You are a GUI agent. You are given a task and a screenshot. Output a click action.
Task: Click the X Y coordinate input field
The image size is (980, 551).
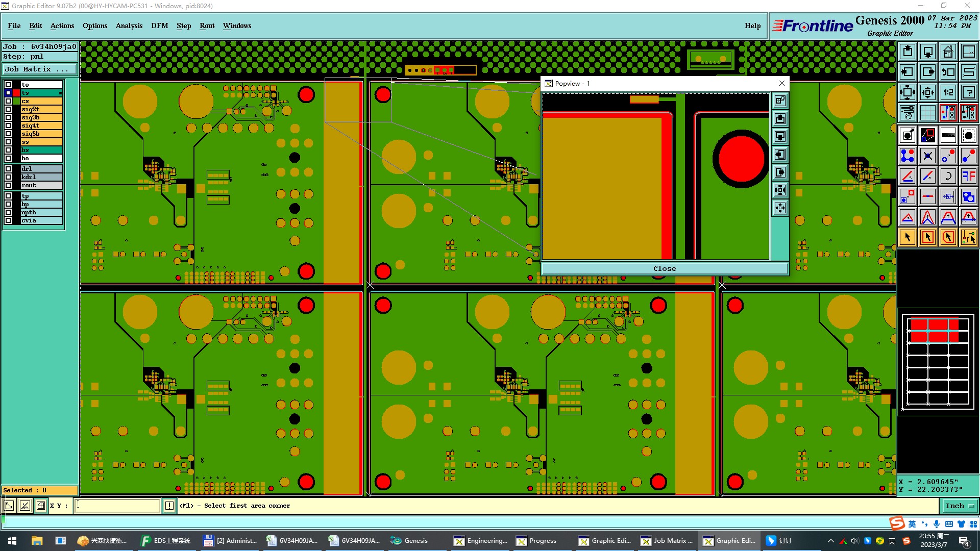pyautogui.click(x=117, y=506)
